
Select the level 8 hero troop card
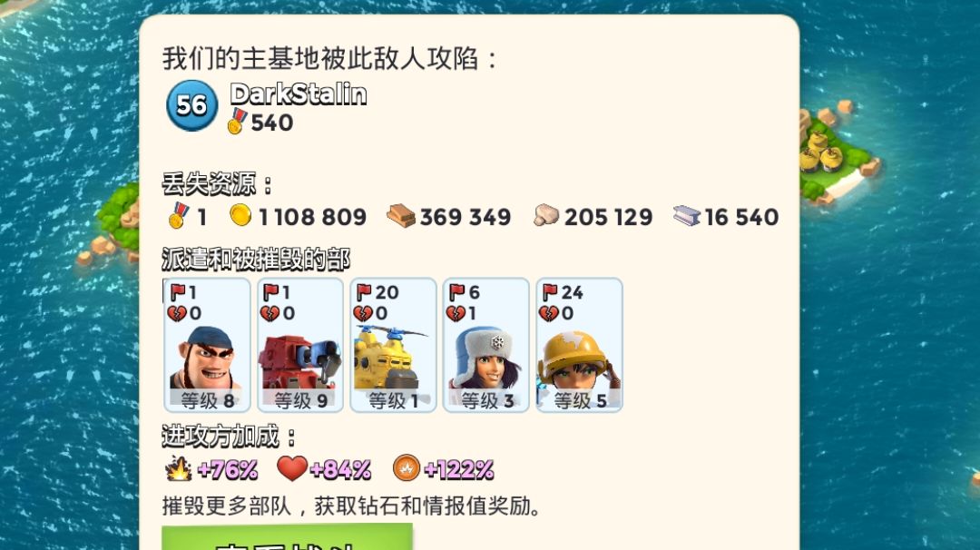[x=207, y=345]
